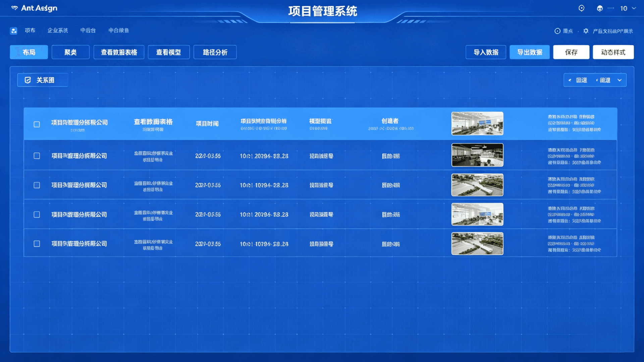Select the 中后台 navigation item
Image resolution: width=644 pixels, height=362 pixels.
(x=88, y=31)
